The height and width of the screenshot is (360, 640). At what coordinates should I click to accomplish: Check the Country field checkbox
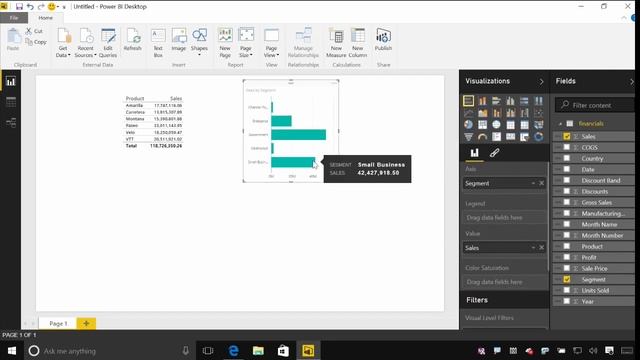coord(567,158)
